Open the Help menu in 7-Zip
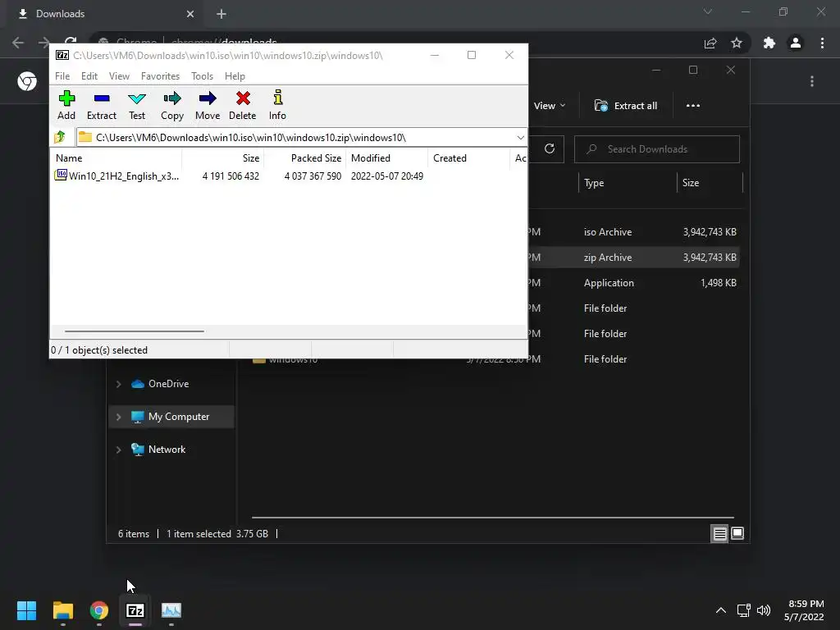Screen dimensions: 840x630 pyautogui.click(x=235, y=76)
